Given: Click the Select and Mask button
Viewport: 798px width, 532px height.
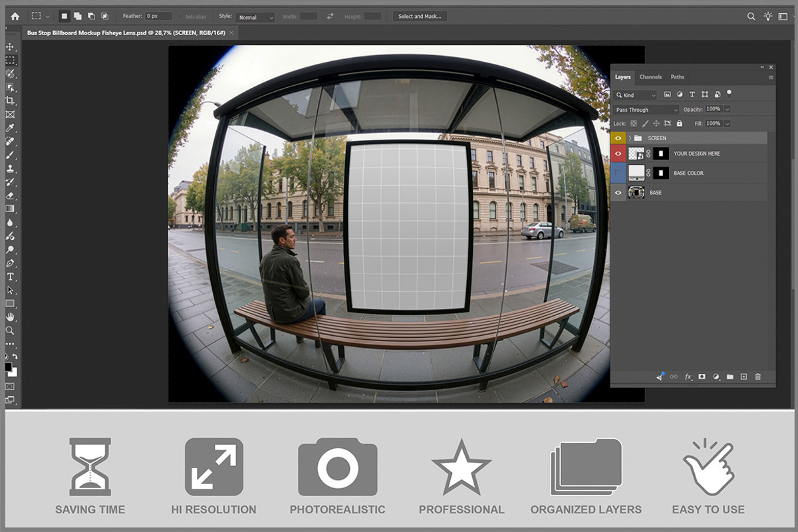Looking at the screenshot, I should [x=420, y=16].
